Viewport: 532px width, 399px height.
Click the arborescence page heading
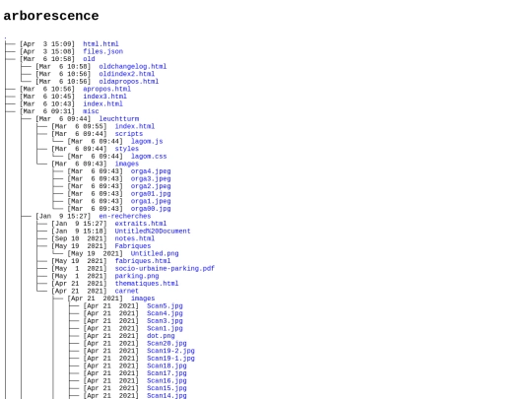(x=51, y=16)
